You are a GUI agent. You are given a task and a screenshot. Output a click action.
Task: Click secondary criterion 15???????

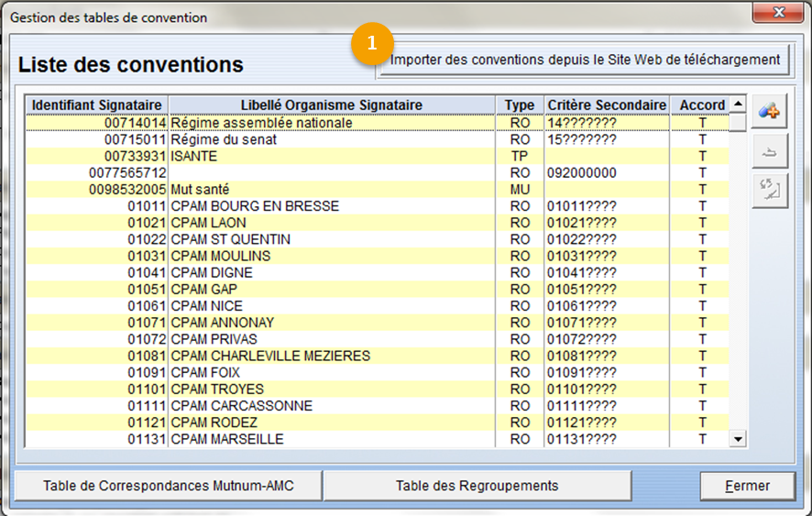click(607, 139)
